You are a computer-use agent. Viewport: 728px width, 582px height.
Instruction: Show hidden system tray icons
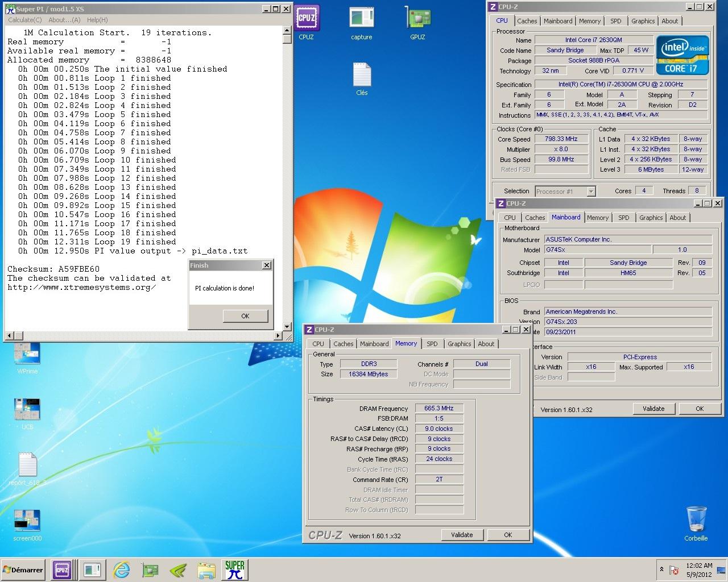[x=661, y=569]
